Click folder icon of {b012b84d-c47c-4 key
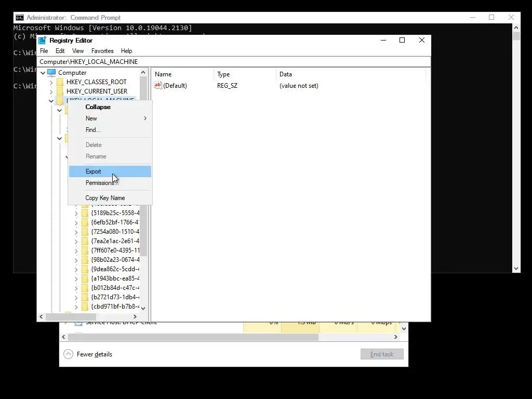 pos(85,288)
